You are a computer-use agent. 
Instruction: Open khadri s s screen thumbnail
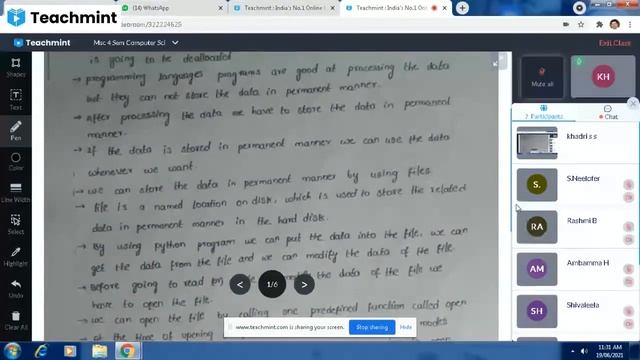[537, 143]
